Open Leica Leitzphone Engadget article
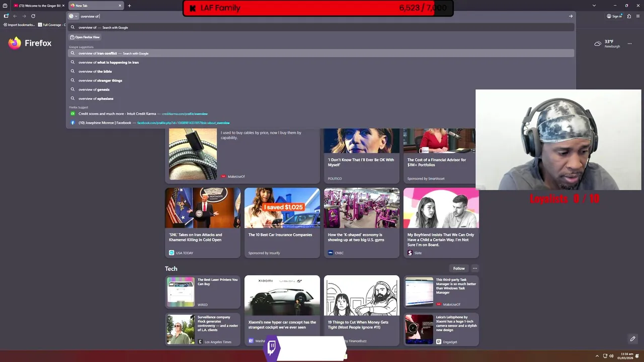 (x=441, y=329)
